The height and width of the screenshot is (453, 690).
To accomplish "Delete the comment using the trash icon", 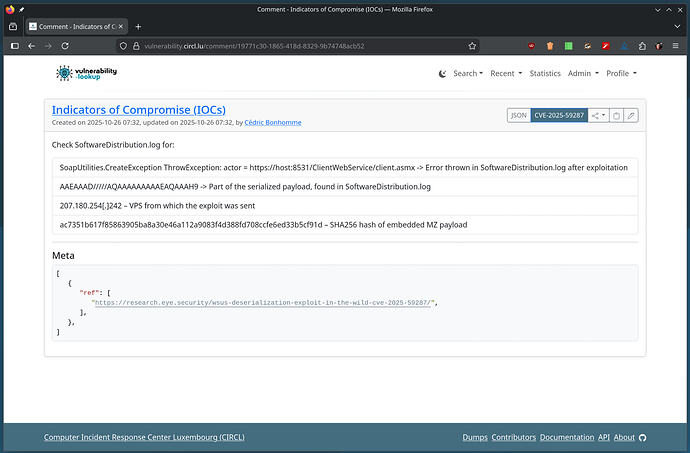I will 617,115.
